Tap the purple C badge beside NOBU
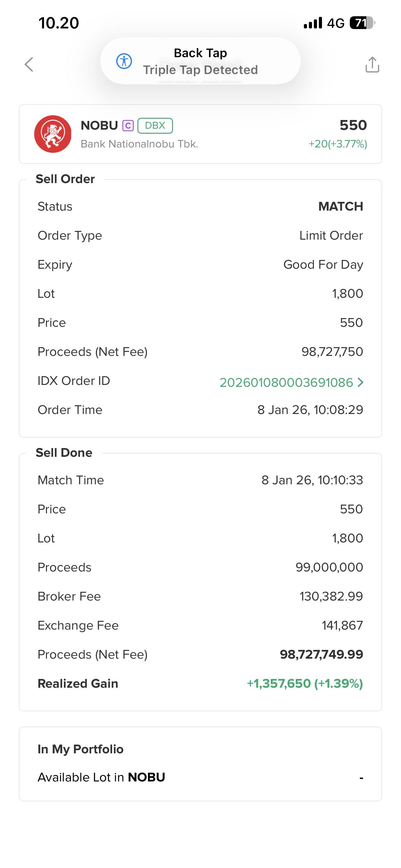Viewport: 401px width, 868px height. pos(128,126)
